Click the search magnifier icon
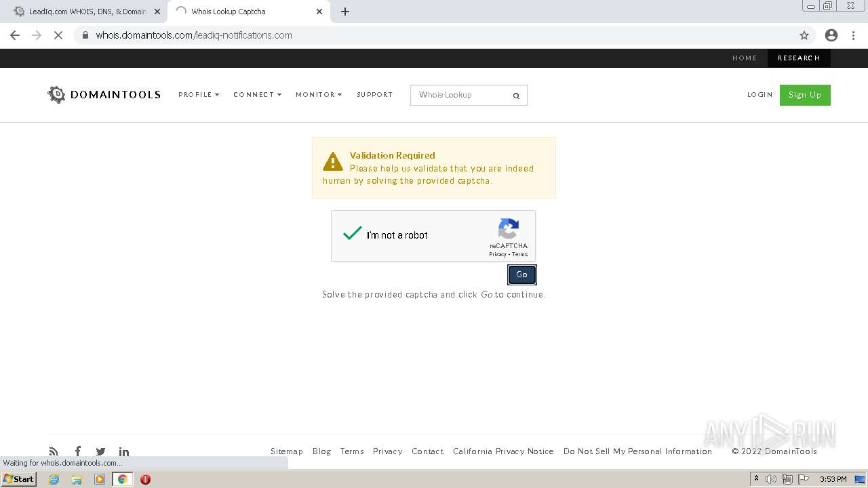 (516, 96)
